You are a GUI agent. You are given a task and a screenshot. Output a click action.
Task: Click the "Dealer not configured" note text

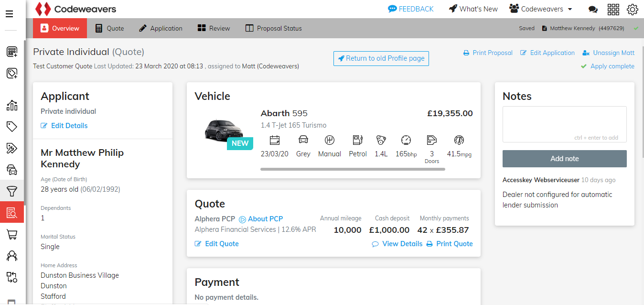pos(558,200)
